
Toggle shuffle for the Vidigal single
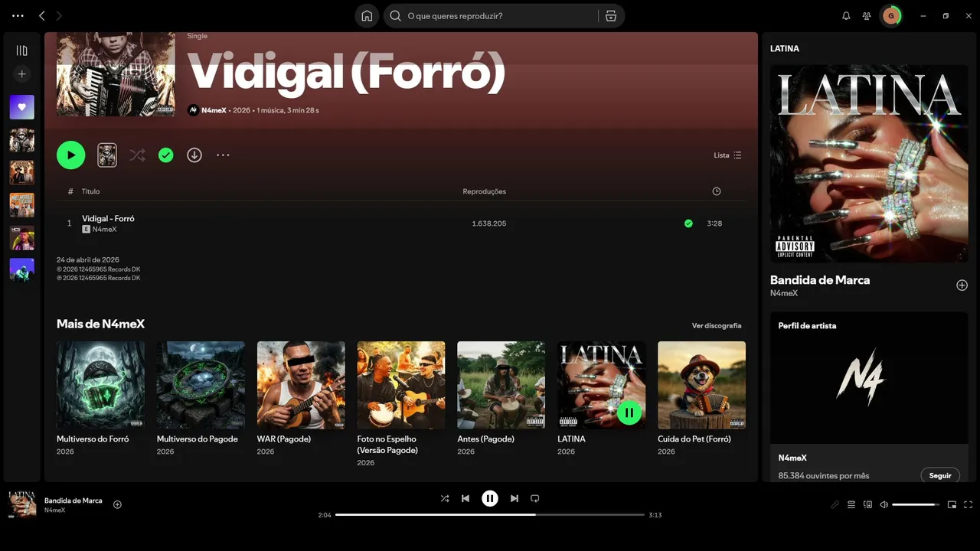click(137, 155)
